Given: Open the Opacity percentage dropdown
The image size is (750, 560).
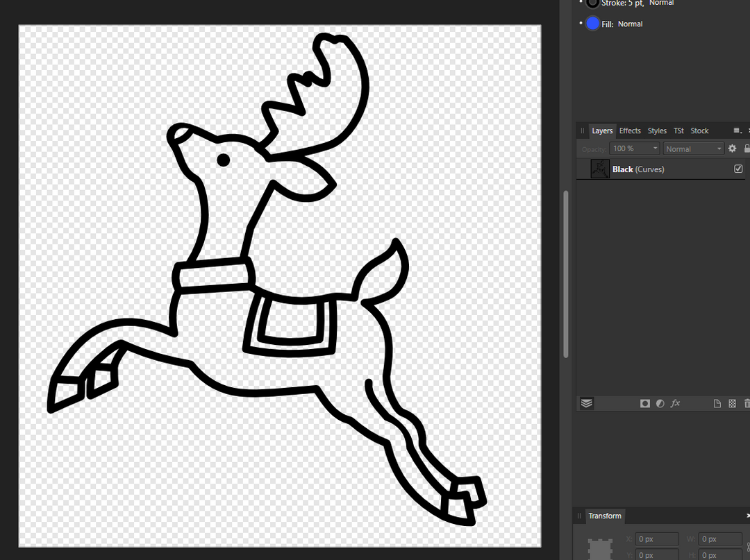Looking at the screenshot, I should tap(653, 148).
